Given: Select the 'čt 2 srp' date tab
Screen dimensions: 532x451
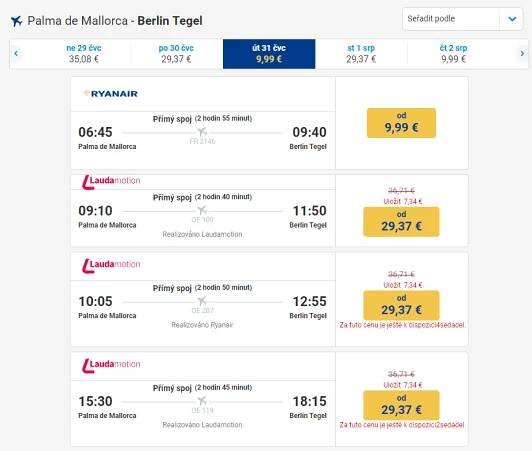Looking at the screenshot, I should coord(453,54).
